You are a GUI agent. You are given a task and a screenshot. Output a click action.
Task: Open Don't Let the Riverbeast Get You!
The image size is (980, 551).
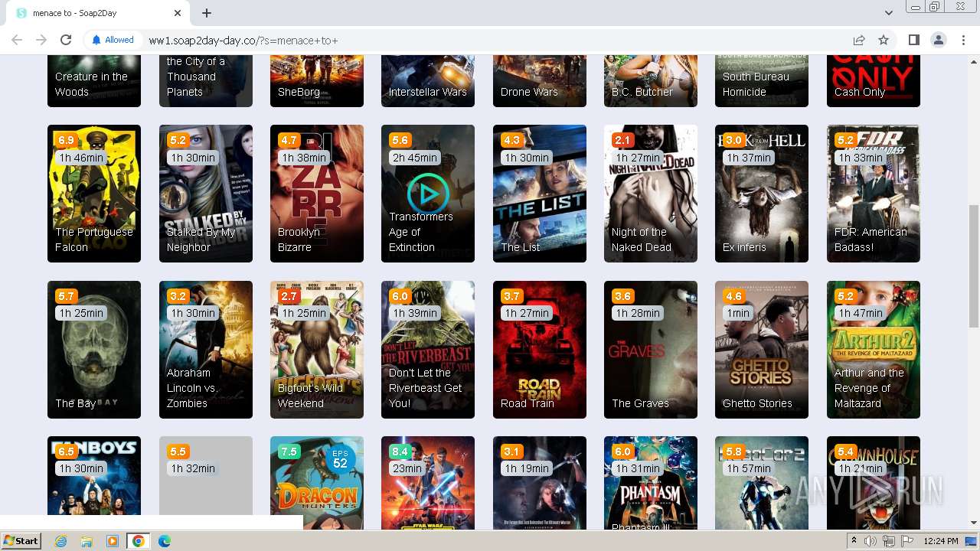point(428,350)
